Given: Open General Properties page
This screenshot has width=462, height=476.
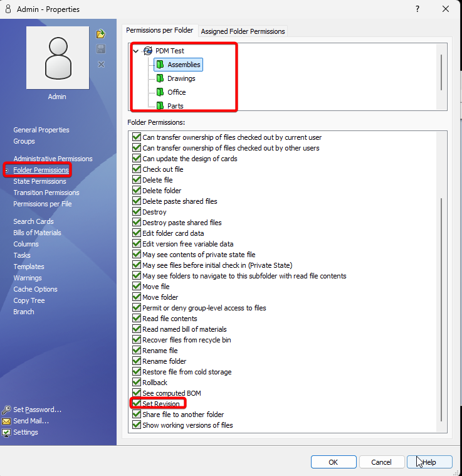Looking at the screenshot, I should (x=41, y=130).
